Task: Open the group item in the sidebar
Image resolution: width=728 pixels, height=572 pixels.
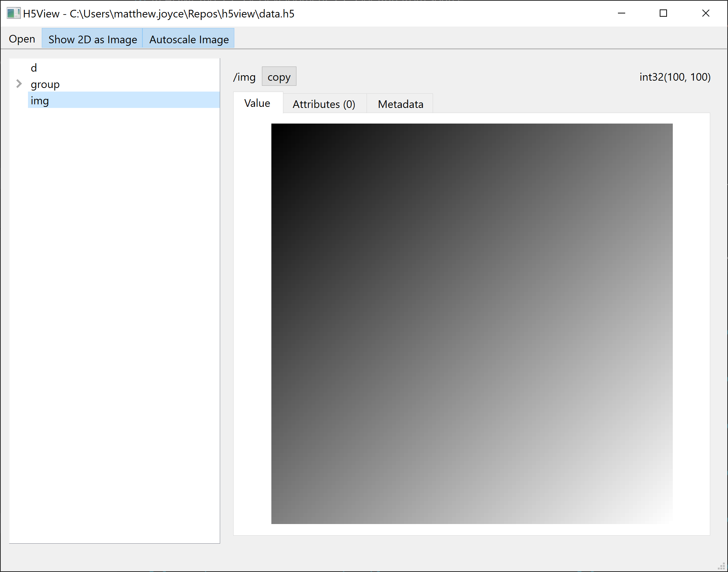Action: click(x=45, y=84)
